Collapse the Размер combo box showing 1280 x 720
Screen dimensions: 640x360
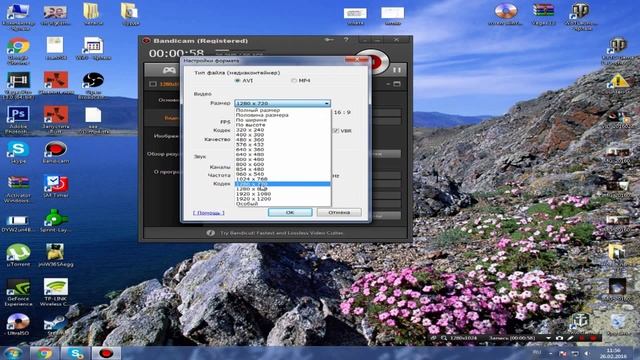coord(282,104)
